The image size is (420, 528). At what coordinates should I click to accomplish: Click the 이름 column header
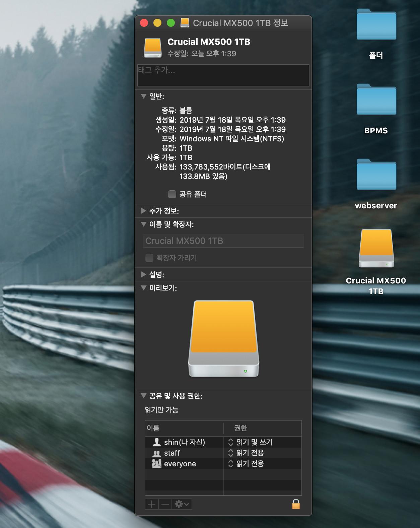click(184, 428)
